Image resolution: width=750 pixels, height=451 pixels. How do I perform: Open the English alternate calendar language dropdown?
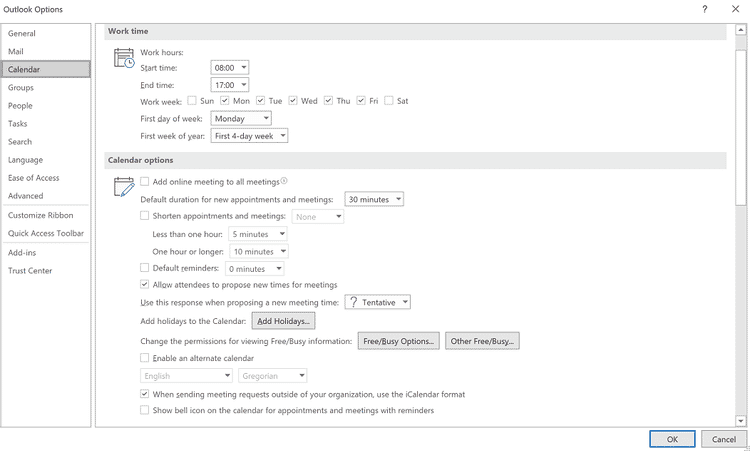click(x=186, y=375)
